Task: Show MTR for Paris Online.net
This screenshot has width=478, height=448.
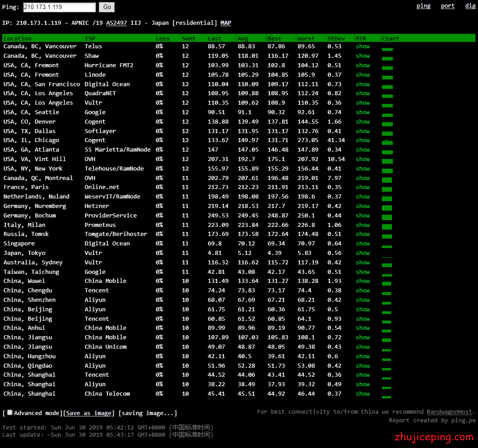Action: click(x=363, y=187)
